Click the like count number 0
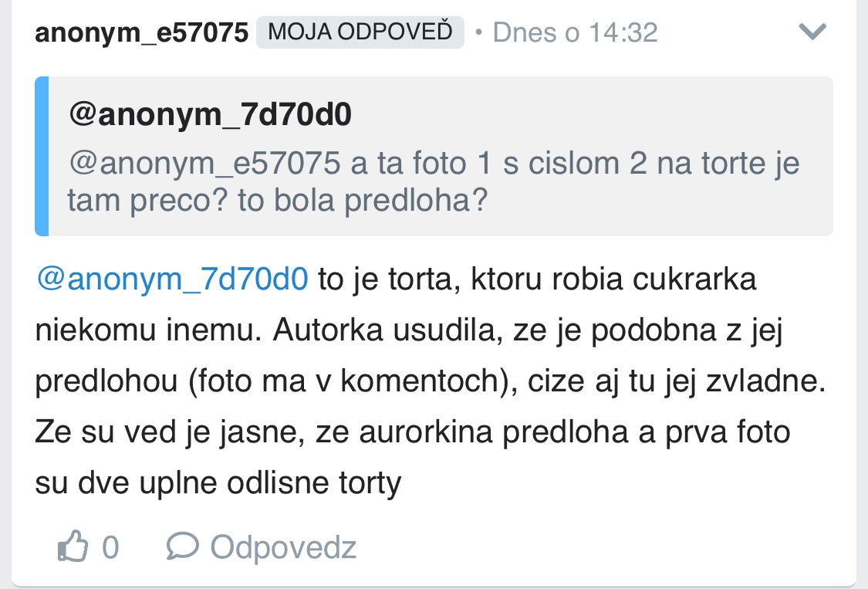The image size is (868, 589). coord(110,547)
